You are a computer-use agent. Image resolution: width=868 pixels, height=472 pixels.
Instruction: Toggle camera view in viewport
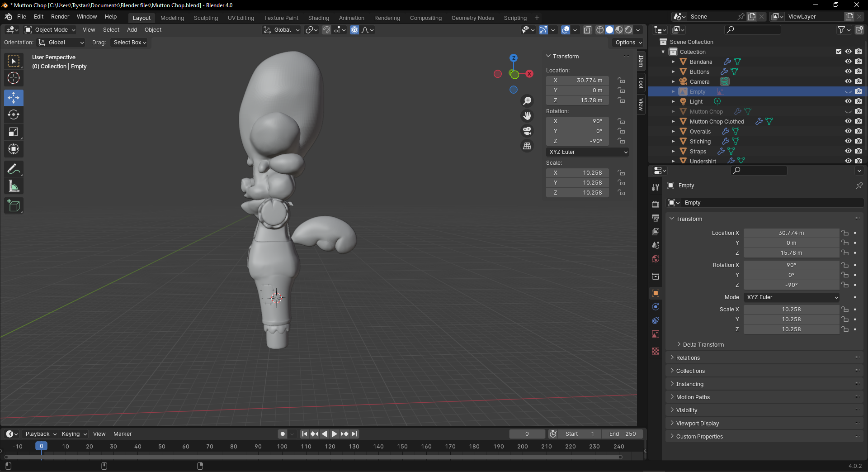527,131
